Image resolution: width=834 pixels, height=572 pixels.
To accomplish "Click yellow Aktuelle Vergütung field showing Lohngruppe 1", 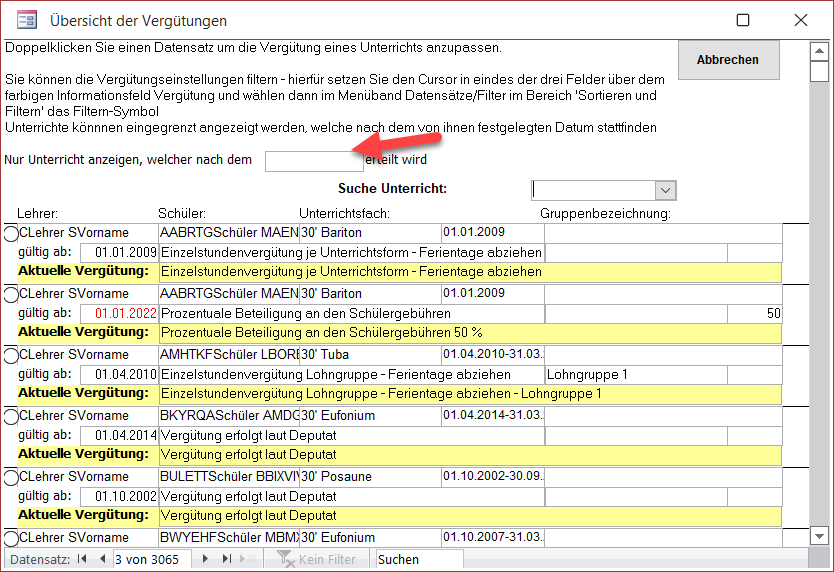I will pyautogui.click(x=468, y=394).
